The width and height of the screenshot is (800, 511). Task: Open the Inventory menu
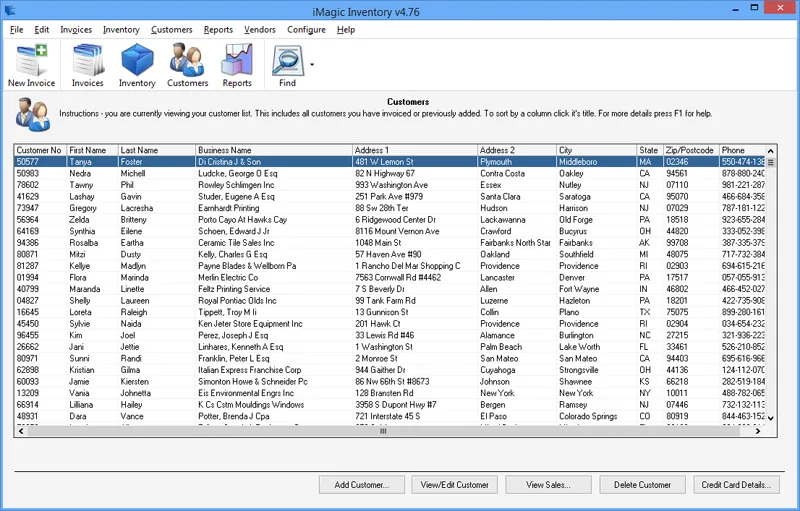(121, 30)
